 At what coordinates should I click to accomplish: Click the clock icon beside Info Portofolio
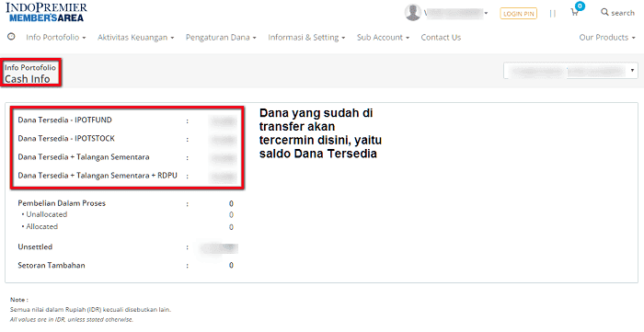pyautogui.click(x=11, y=37)
